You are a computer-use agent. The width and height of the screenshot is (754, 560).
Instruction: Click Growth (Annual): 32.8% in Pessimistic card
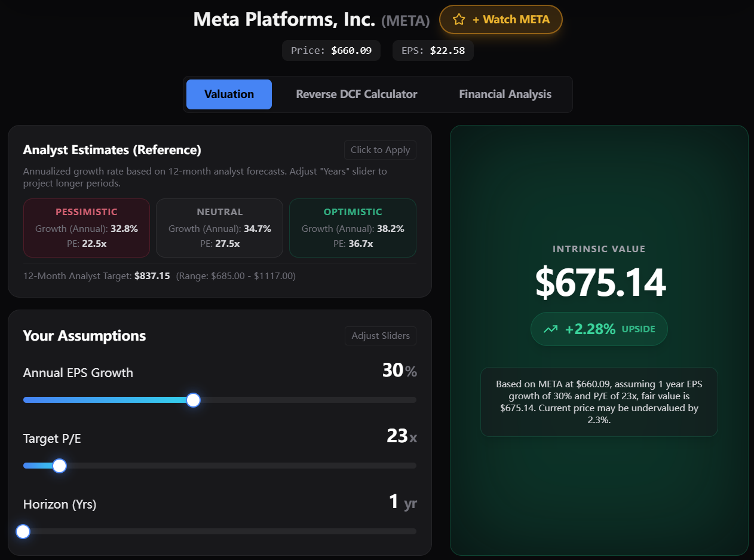(x=87, y=229)
